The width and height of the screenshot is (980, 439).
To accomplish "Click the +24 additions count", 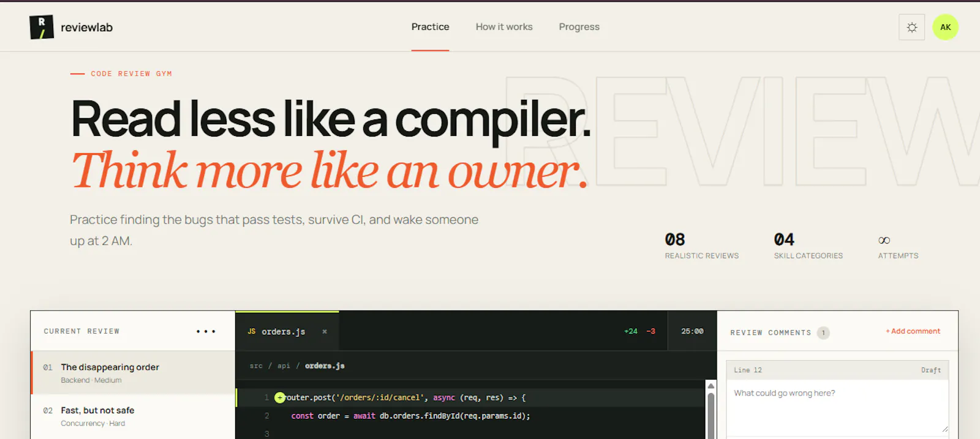I will [630, 331].
